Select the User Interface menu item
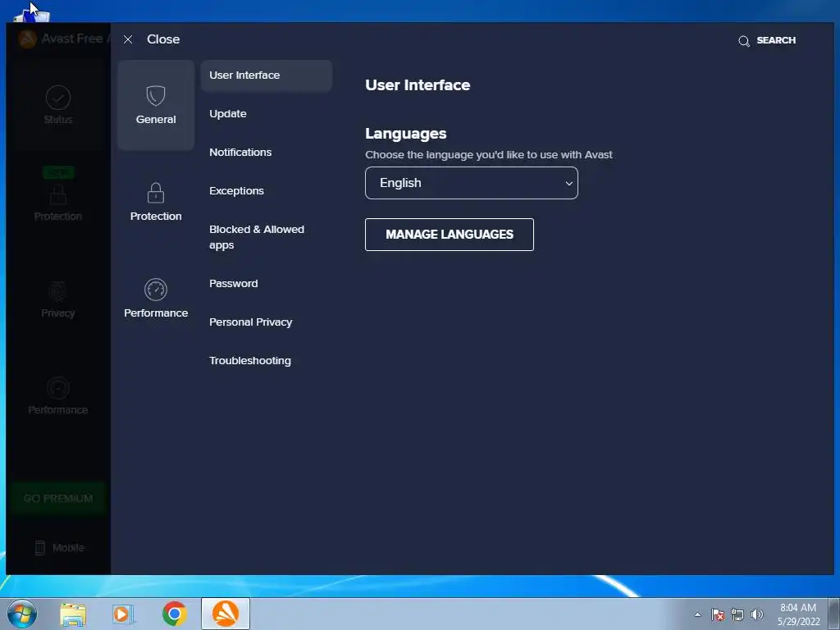This screenshot has height=630, width=840. [267, 75]
